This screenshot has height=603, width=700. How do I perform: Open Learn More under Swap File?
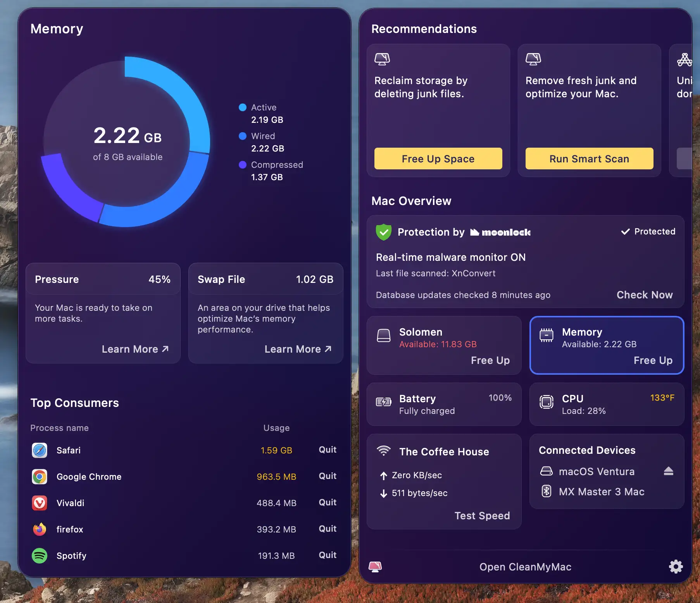(x=298, y=349)
